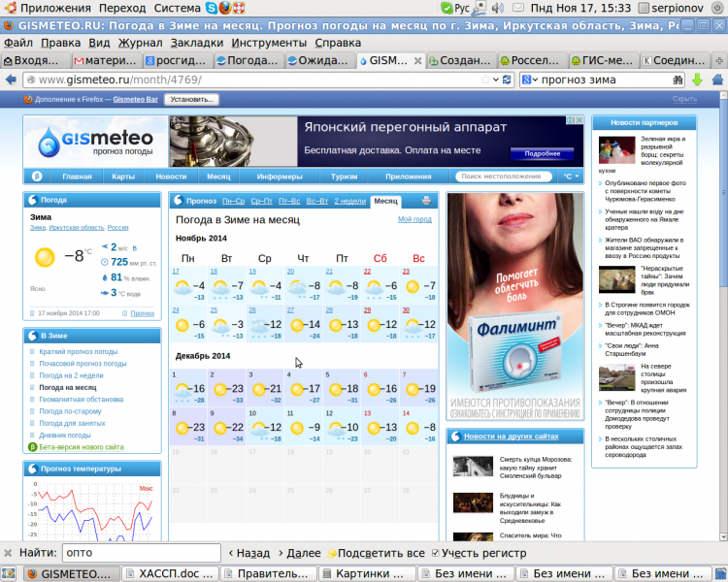
Task: Switch to the '2 недели' forecast tab
Action: [x=349, y=201]
